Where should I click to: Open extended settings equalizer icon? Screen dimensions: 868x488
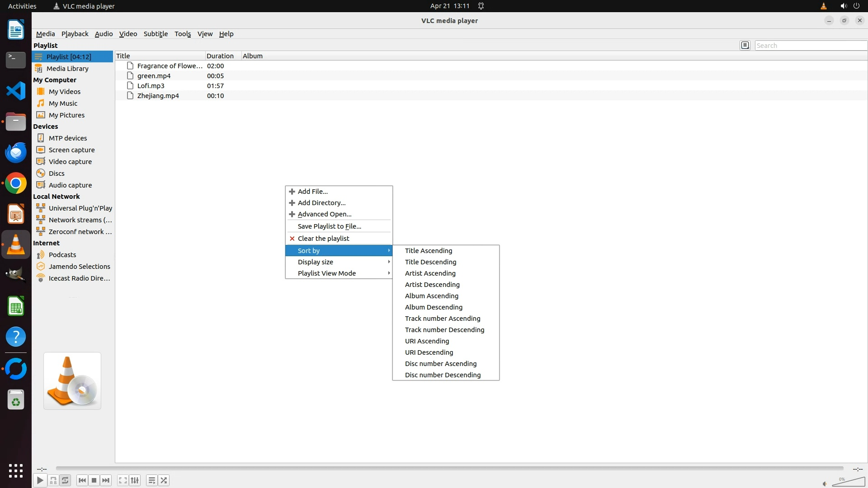[135, 480]
